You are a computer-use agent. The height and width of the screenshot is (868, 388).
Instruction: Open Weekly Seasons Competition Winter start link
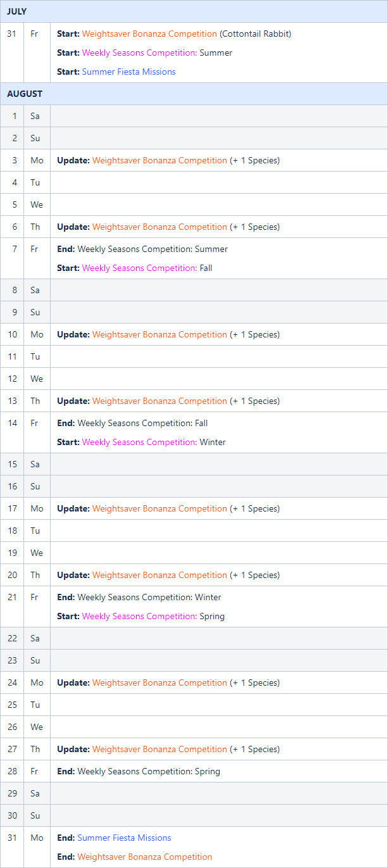point(139,442)
